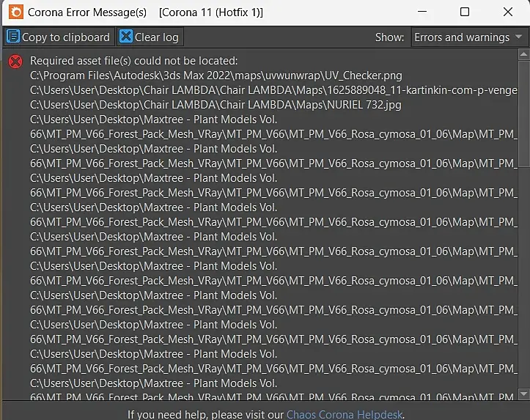Open the Errors and warnings dropdown
530x420 pixels.
[x=468, y=37]
